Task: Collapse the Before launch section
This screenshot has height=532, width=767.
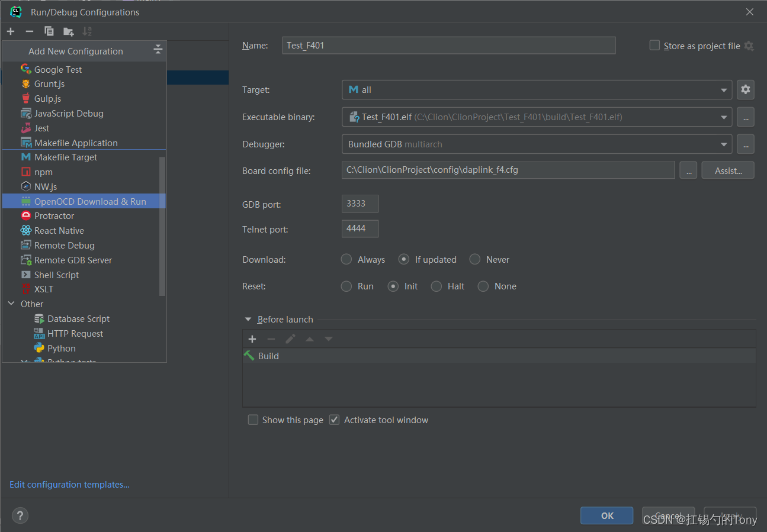Action: click(x=248, y=320)
